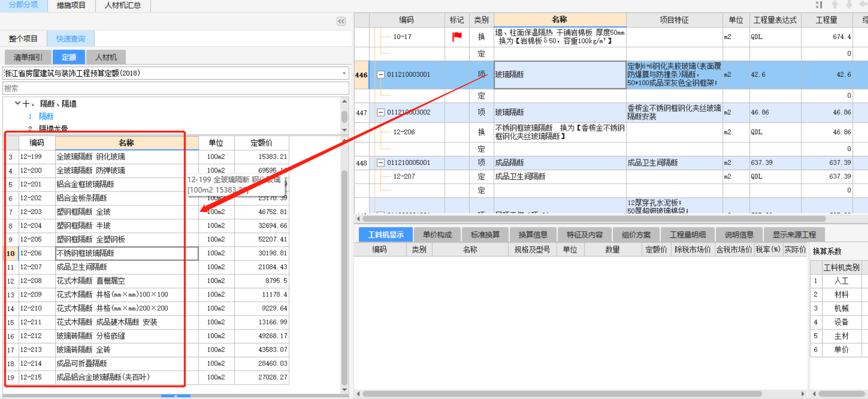Select 材料 in 工料机类别 list
This screenshot has width=868, height=399.
click(841, 294)
